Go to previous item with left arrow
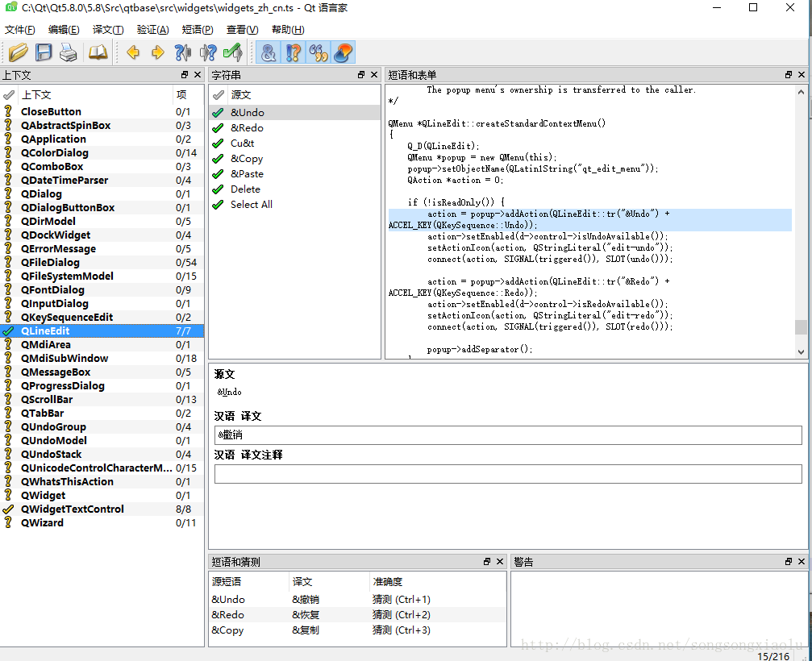The height and width of the screenshot is (661, 812). point(133,52)
